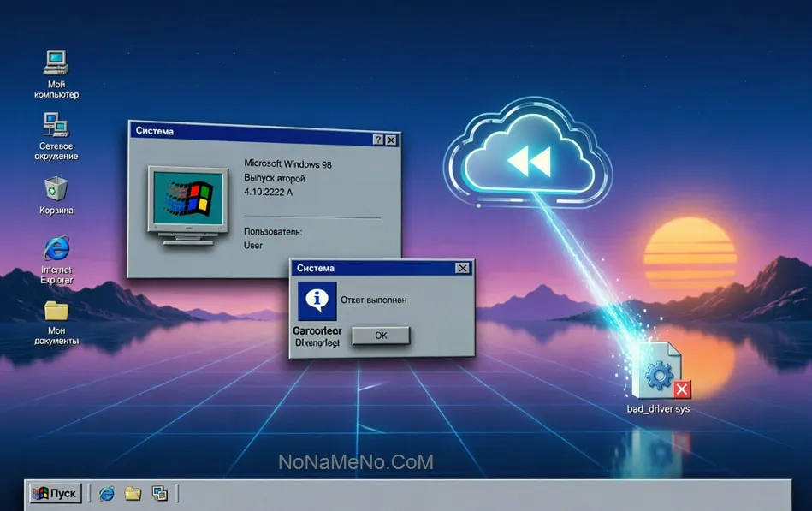812x511 pixels.
Task: Click the Internet Explorer quick launch icon
Action: (x=107, y=493)
